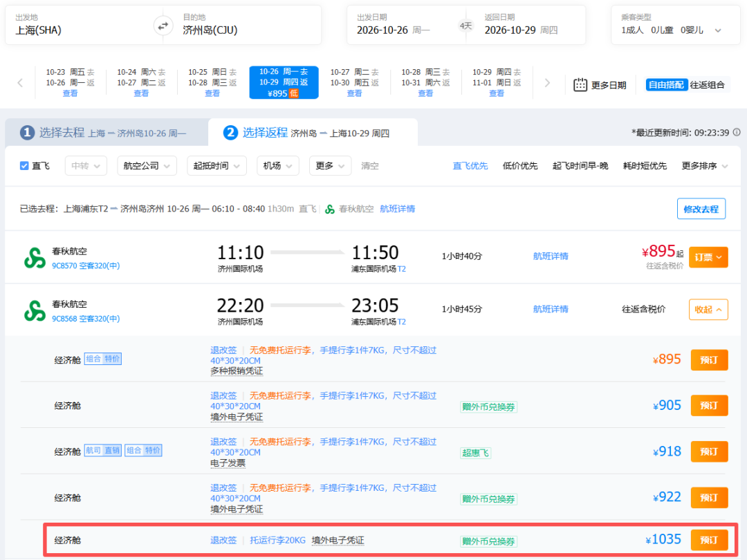The height and width of the screenshot is (560, 747).
Task: Select 往返组合 round-trip combo mode
Action: 707,85
